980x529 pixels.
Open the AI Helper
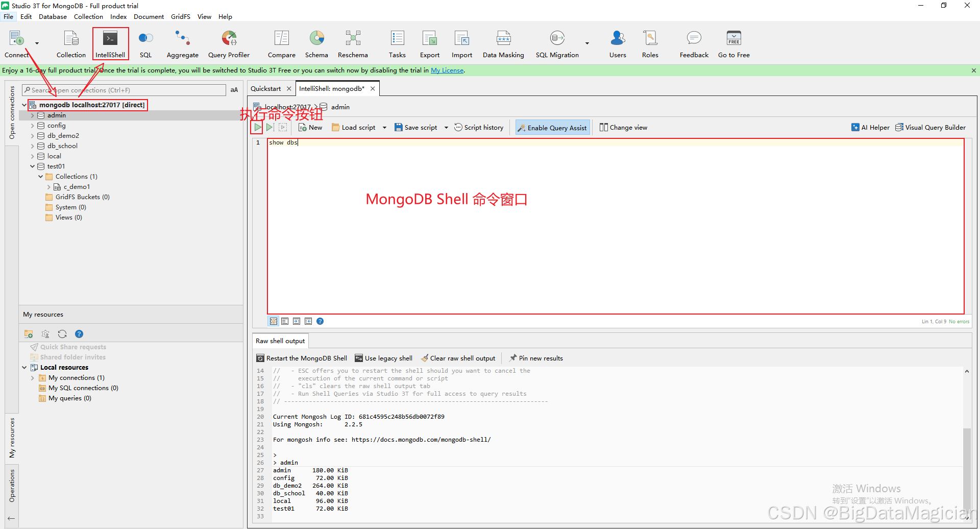tap(870, 127)
